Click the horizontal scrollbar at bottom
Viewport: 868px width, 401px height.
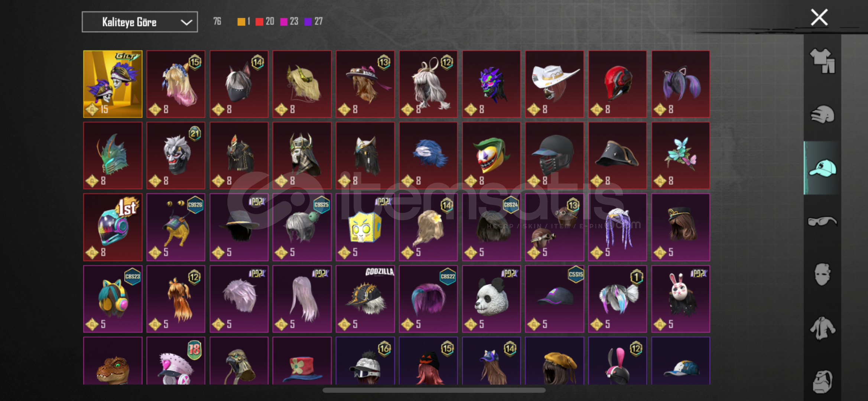[434, 390]
